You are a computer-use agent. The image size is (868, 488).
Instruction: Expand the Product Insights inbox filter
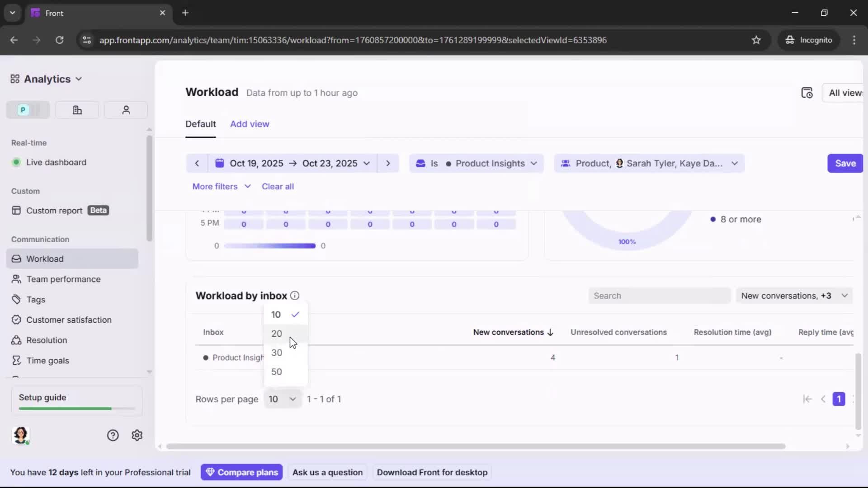point(534,163)
